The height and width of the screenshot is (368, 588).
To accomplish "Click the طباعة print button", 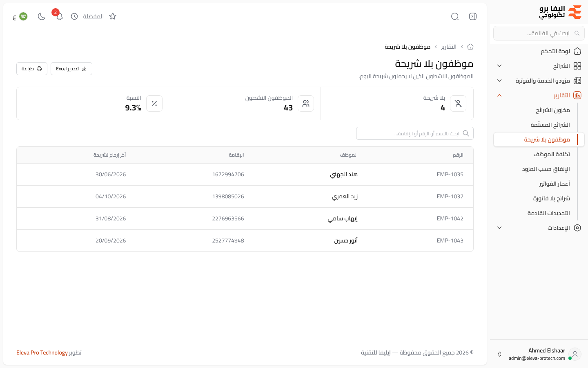I will click(32, 69).
